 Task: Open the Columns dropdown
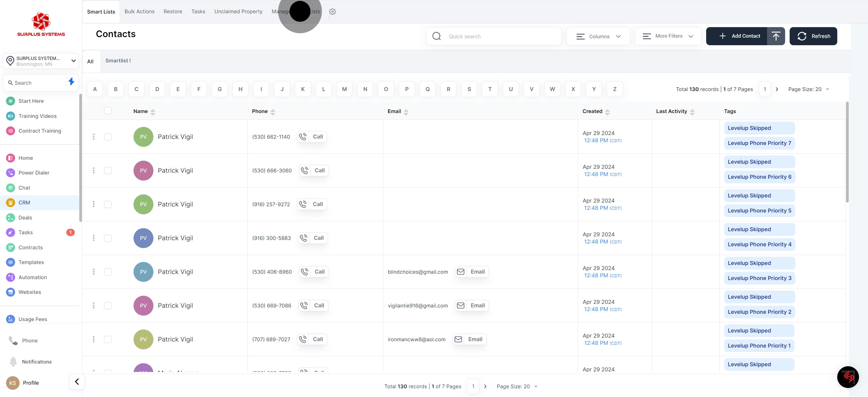[x=598, y=36]
